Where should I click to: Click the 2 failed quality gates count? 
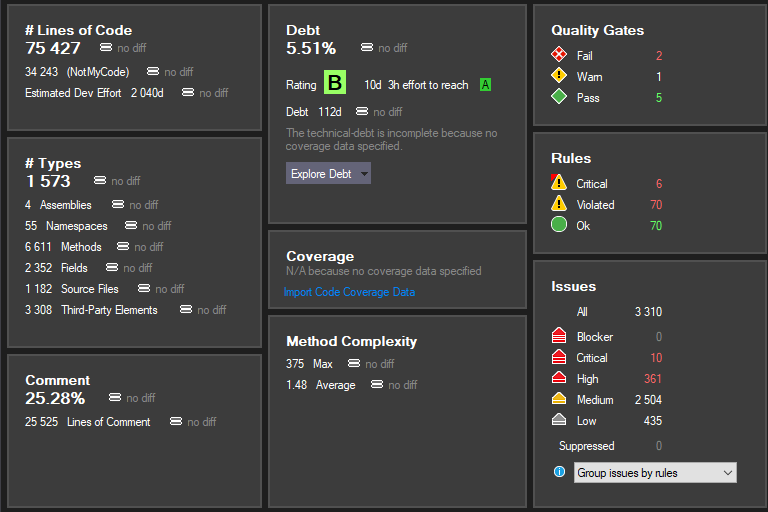tap(658, 56)
